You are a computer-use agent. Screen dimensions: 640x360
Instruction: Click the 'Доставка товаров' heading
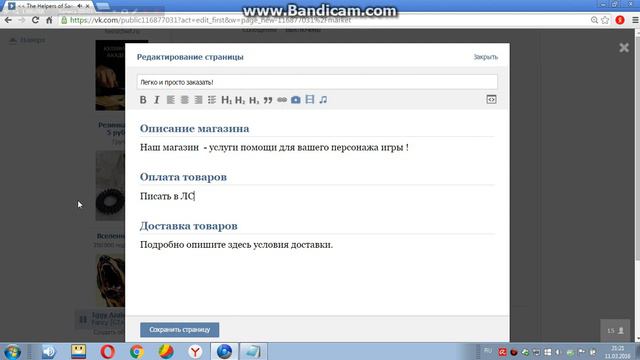pyautogui.click(x=189, y=226)
